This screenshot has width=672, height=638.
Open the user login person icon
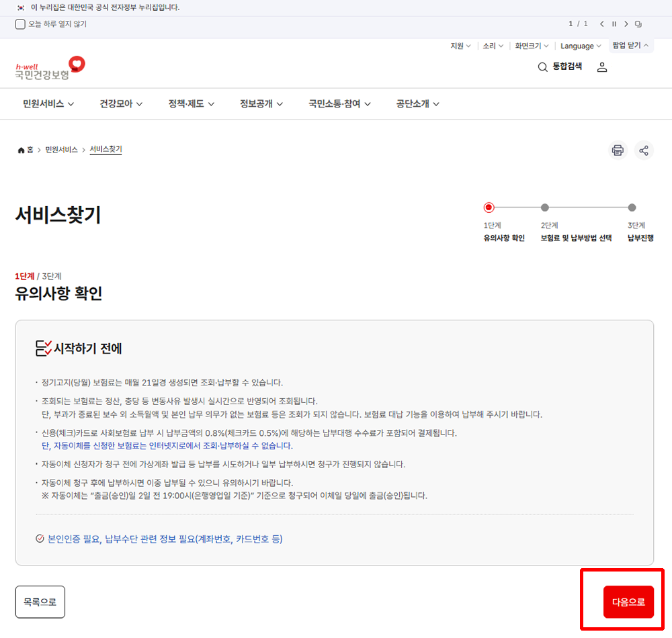click(601, 67)
